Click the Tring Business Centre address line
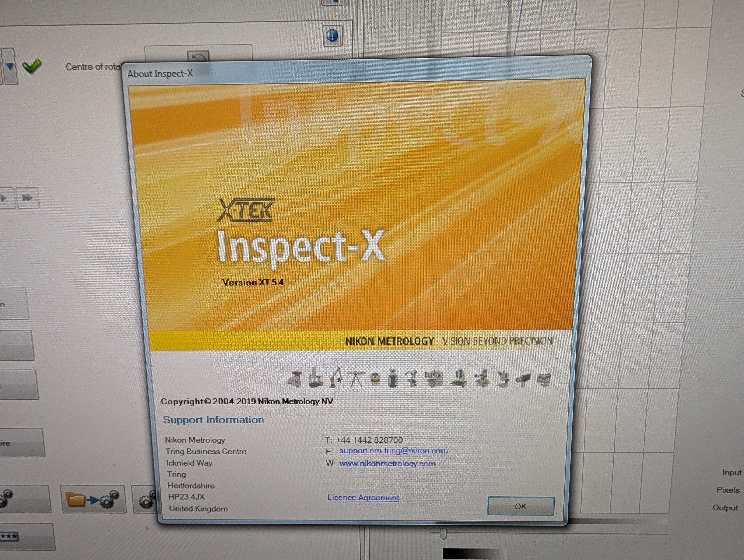 click(x=206, y=451)
